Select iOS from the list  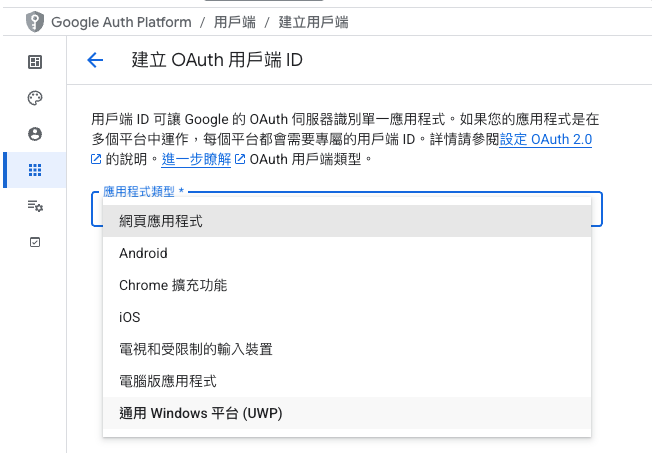pos(130,317)
